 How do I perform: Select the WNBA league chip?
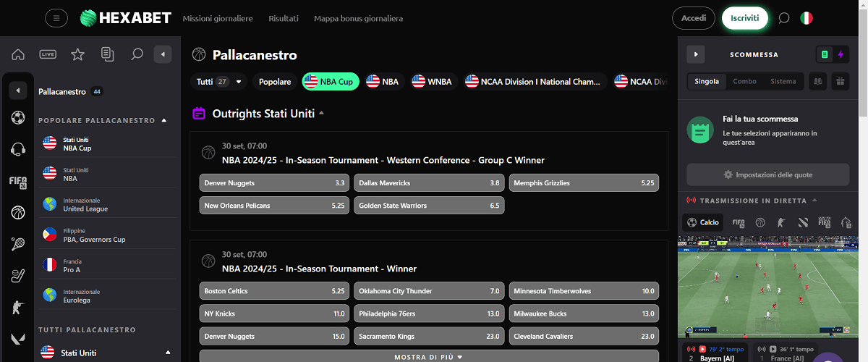(x=432, y=82)
